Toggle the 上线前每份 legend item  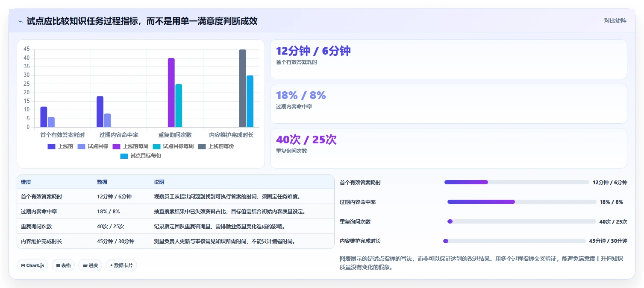coord(216,146)
